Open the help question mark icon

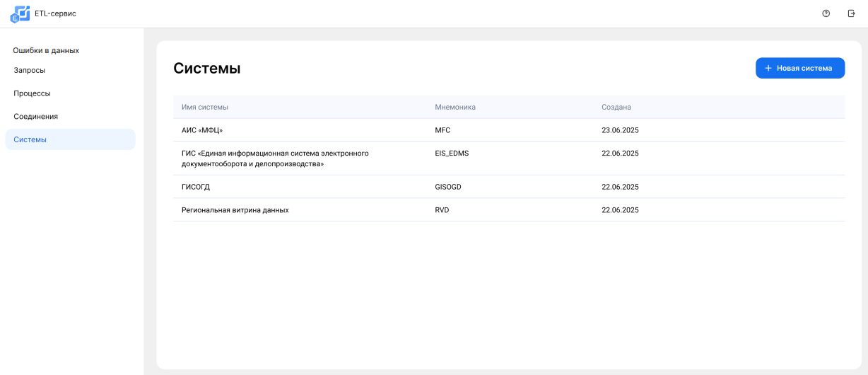click(x=826, y=13)
